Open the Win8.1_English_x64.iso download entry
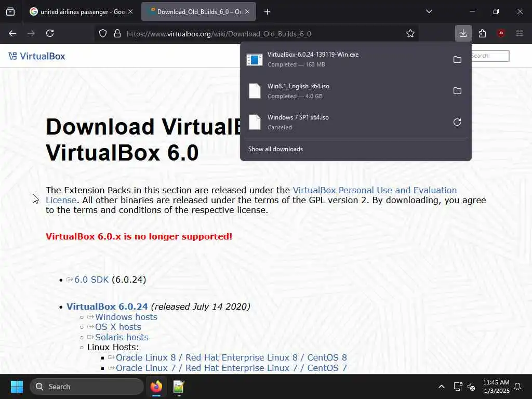 pyautogui.click(x=344, y=91)
